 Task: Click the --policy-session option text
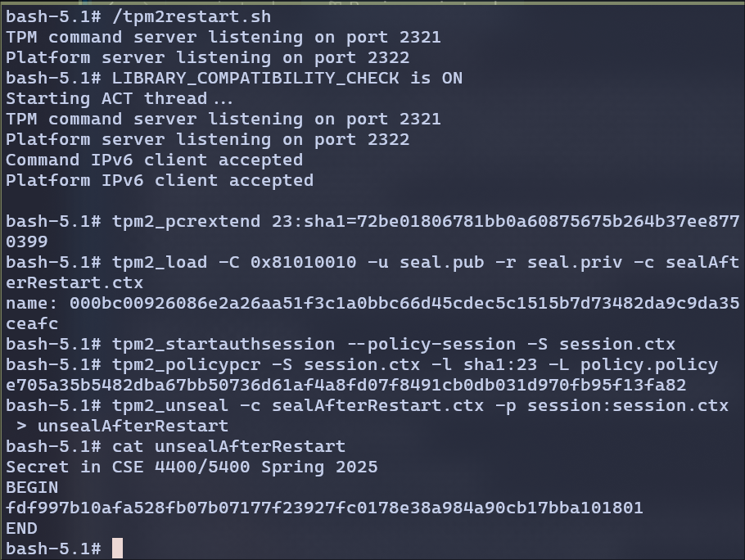point(431,345)
